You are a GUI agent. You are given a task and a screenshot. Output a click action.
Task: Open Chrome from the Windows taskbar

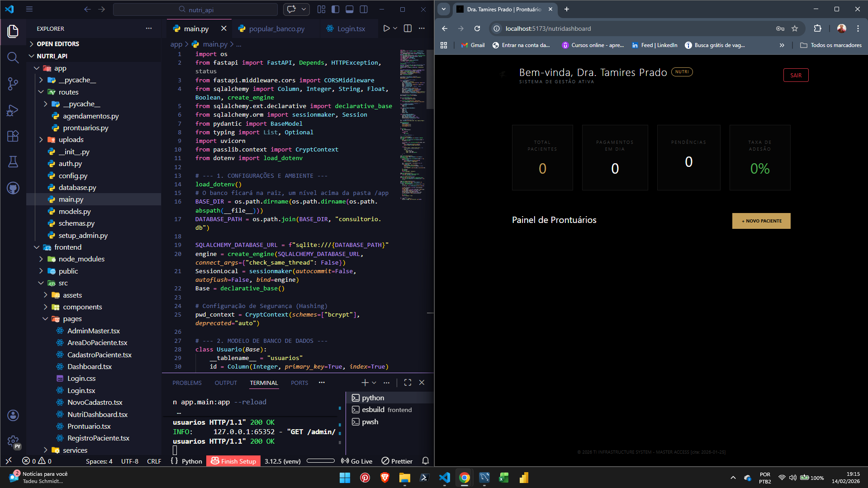465,478
